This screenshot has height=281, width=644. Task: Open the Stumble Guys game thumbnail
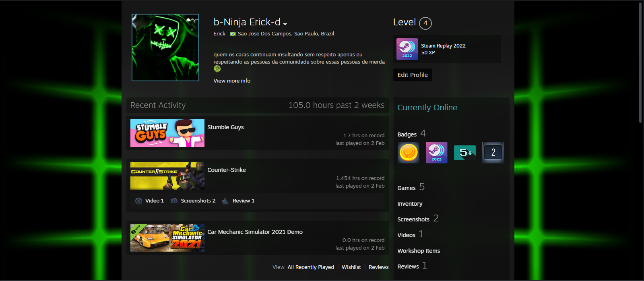[x=167, y=133]
